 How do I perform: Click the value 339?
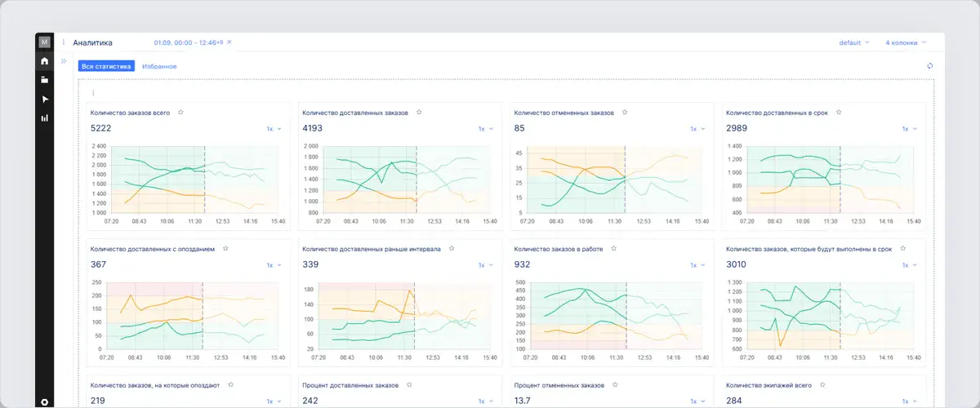point(310,265)
